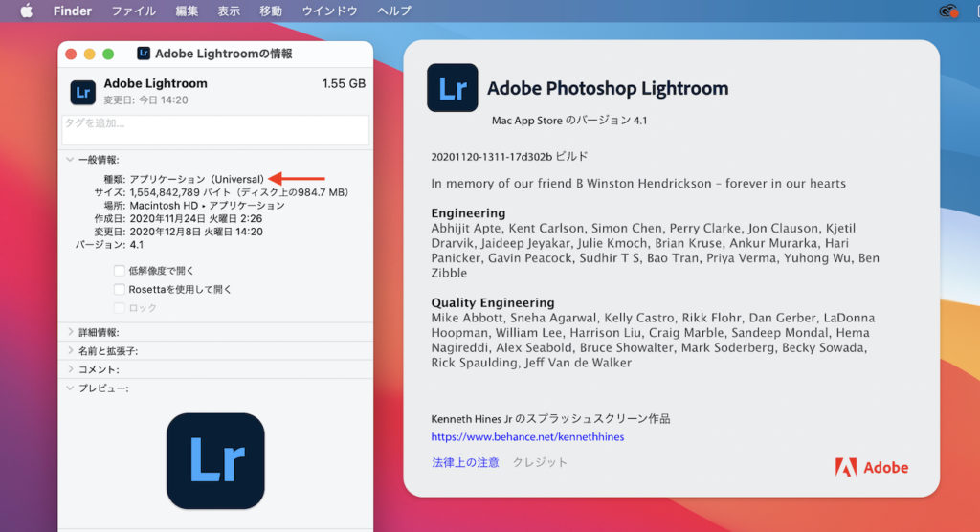Select the Lr app icon beside Adobe Lightroom name
Image resolution: width=980 pixels, height=532 pixels.
point(82,92)
